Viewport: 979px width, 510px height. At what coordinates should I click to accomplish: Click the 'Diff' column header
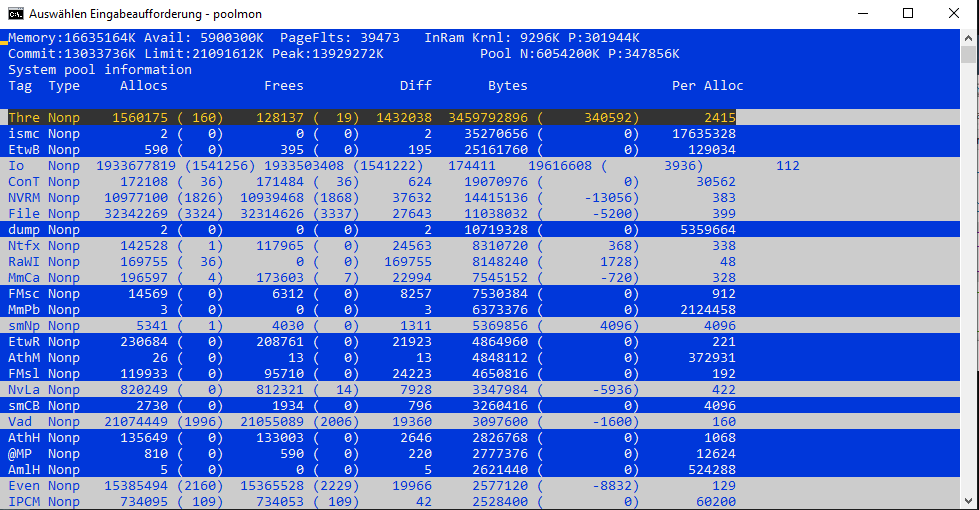(416, 86)
